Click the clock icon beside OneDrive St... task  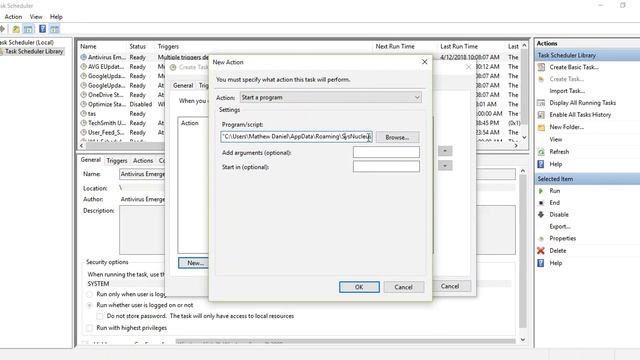(x=83, y=95)
